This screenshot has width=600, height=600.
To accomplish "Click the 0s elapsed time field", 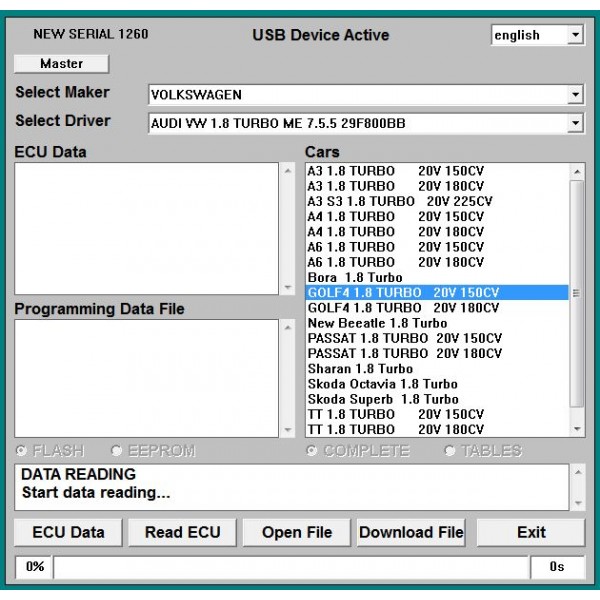I will 558,567.
